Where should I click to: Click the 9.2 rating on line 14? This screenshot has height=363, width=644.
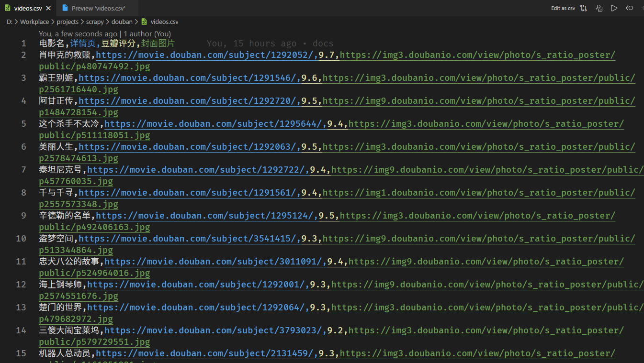coord(335,330)
